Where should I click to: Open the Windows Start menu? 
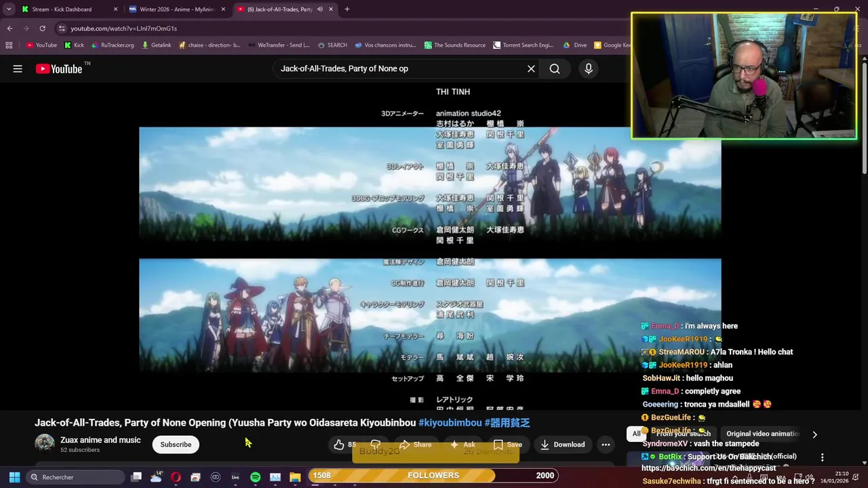[14, 477]
